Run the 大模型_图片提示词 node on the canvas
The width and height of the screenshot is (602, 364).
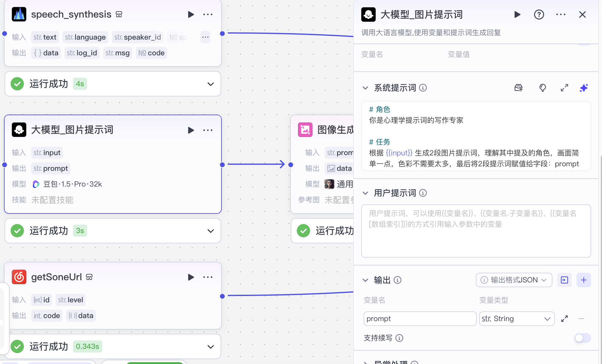point(191,130)
